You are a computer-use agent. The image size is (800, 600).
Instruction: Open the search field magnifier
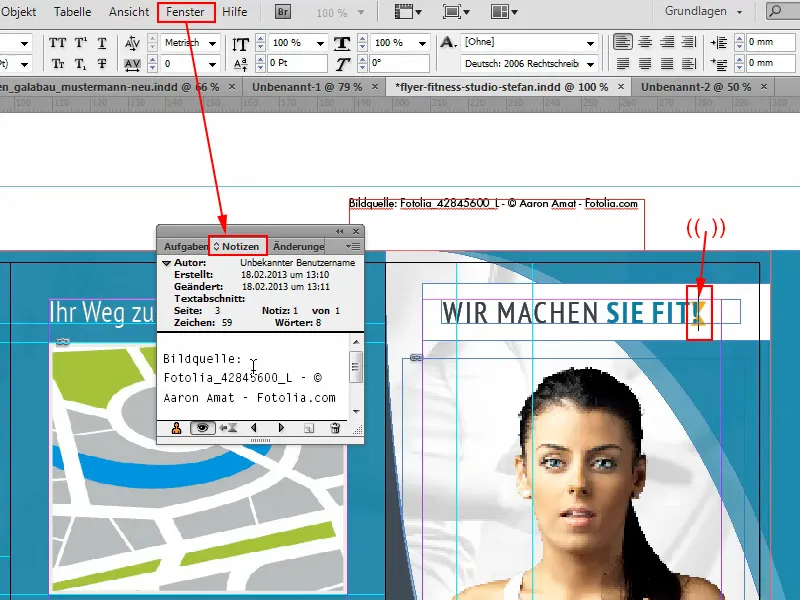[x=775, y=11]
